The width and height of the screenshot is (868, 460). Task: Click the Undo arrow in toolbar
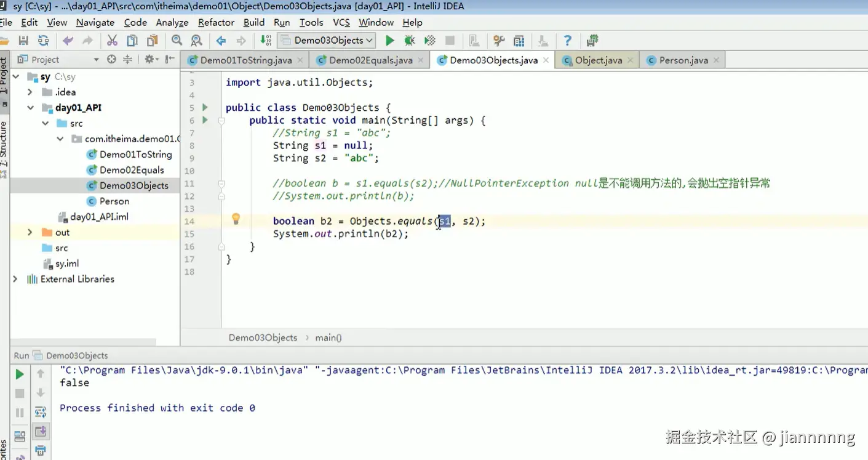pos(68,41)
